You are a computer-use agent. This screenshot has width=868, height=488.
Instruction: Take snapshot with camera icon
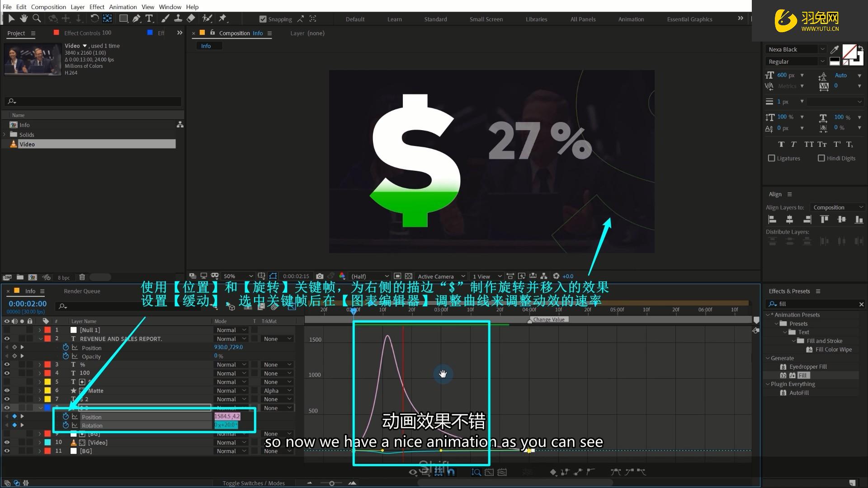[320, 276]
